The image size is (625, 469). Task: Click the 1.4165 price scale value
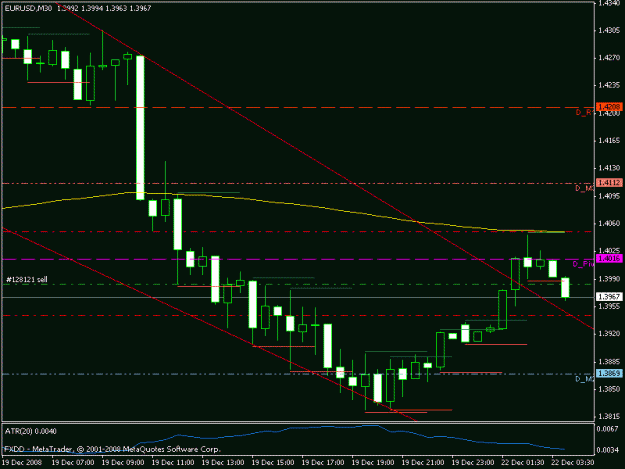tap(609, 141)
